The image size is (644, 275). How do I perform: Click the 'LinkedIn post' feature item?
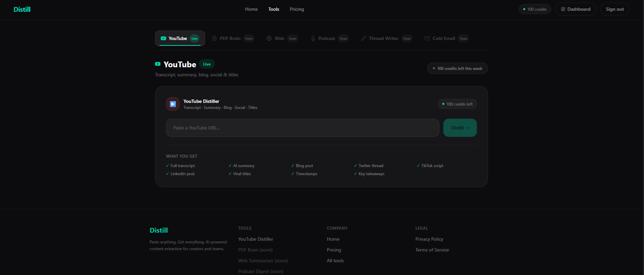pos(180,174)
